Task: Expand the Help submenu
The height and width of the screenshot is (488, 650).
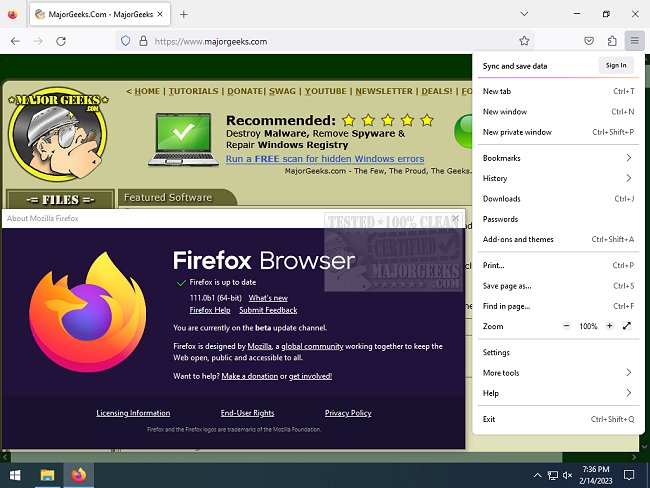Action: (x=558, y=393)
